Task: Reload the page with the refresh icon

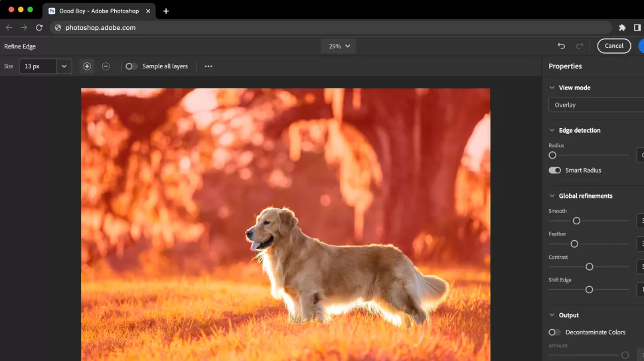Action: (39, 27)
